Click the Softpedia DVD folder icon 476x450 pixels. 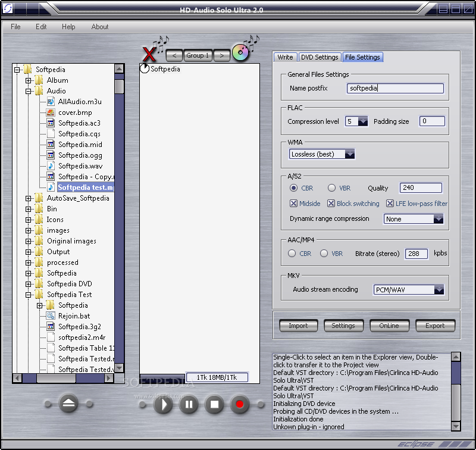pos(39,283)
